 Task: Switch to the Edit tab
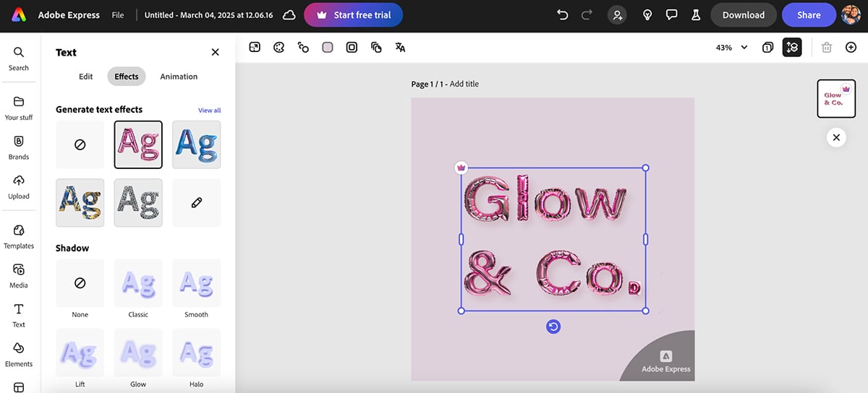coord(86,77)
